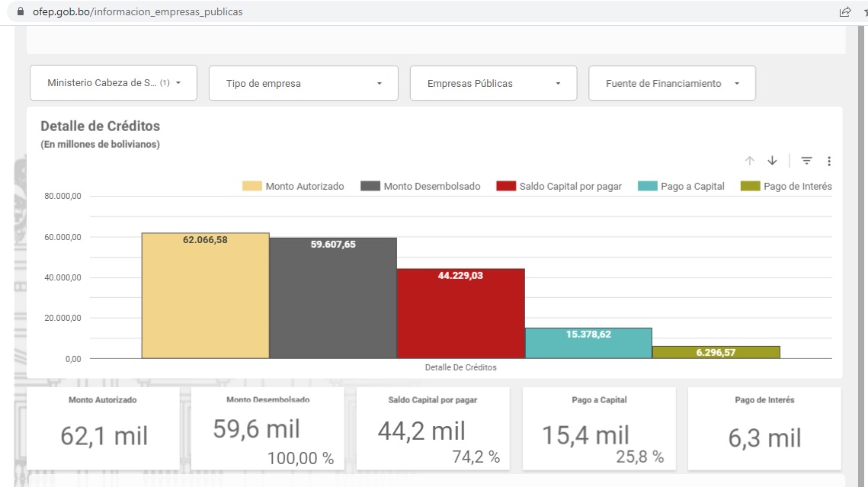The width and height of the screenshot is (868, 487).
Task: Open Fuente de Financiamiento dropdown
Action: click(x=671, y=84)
